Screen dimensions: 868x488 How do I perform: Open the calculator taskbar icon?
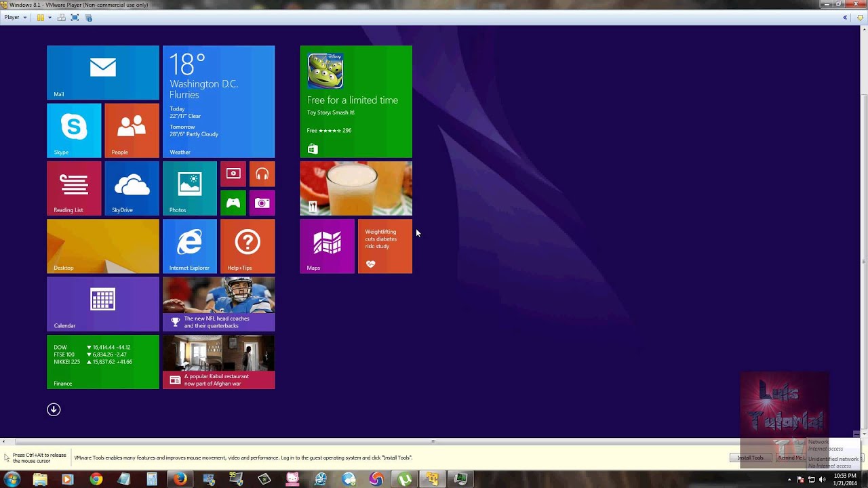[x=151, y=479]
